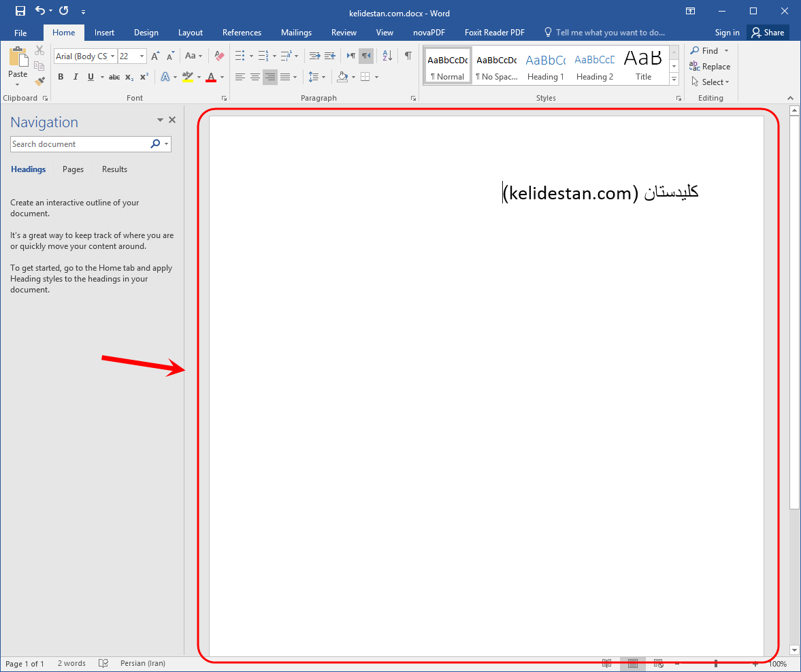801x672 pixels.
Task: Apply the yellow text highlight color
Action: click(187, 77)
